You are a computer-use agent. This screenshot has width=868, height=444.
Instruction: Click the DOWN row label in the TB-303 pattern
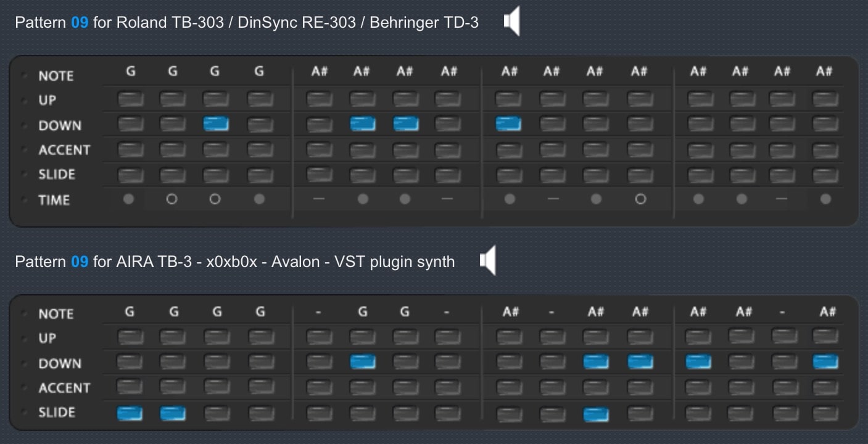(60, 125)
